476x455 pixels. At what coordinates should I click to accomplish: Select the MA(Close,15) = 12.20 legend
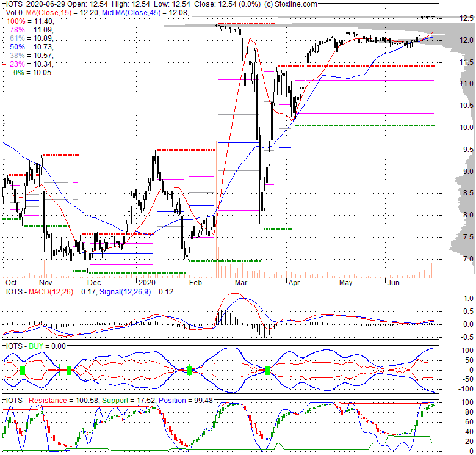pos(63,13)
